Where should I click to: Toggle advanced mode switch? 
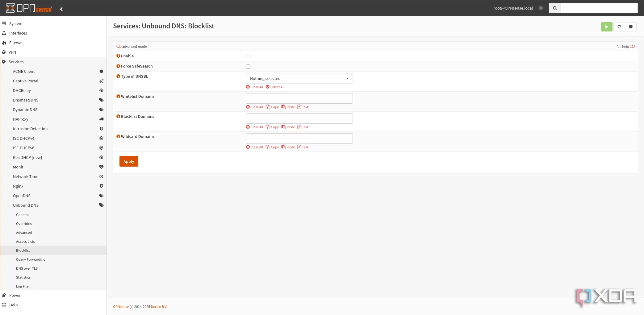click(x=119, y=47)
